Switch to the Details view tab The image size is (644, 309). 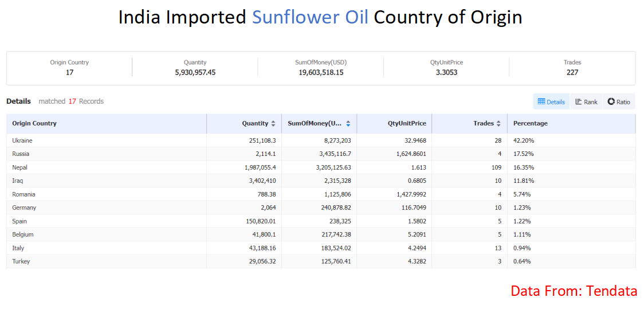[551, 102]
